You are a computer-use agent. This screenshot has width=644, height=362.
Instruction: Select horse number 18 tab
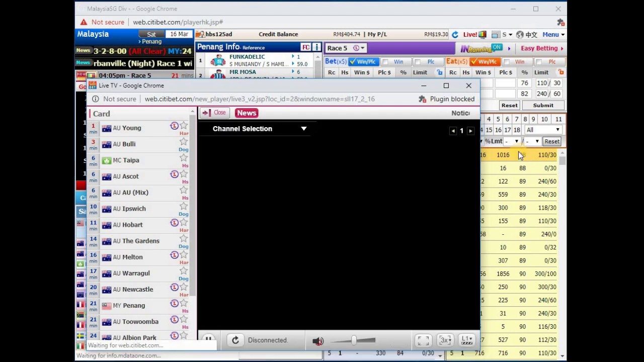pyautogui.click(x=517, y=130)
